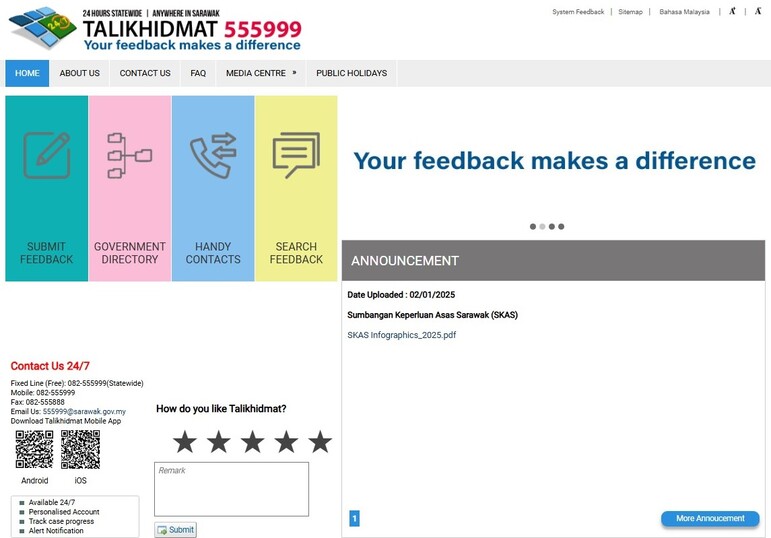Go to announcement page 1
This screenshot has height=538, width=771.
click(355, 519)
